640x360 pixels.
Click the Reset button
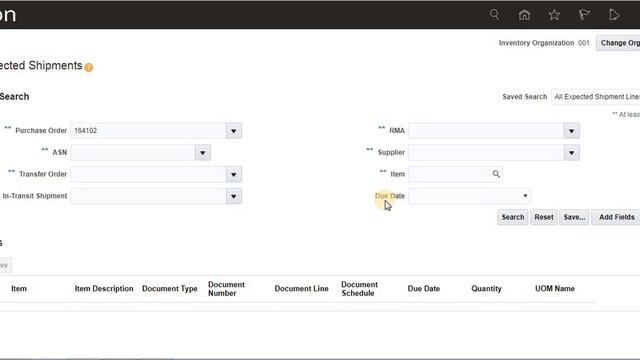pos(544,217)
